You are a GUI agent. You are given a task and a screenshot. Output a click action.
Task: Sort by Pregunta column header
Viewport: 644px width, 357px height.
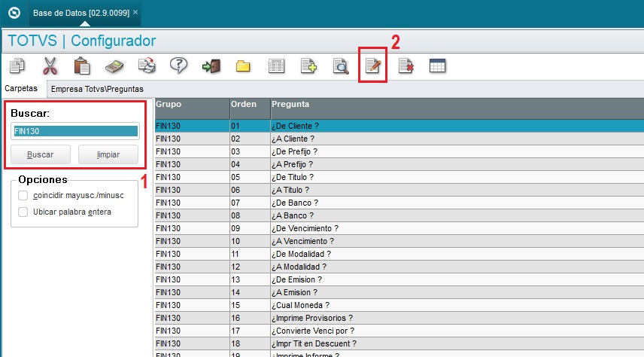click(457, 108)
